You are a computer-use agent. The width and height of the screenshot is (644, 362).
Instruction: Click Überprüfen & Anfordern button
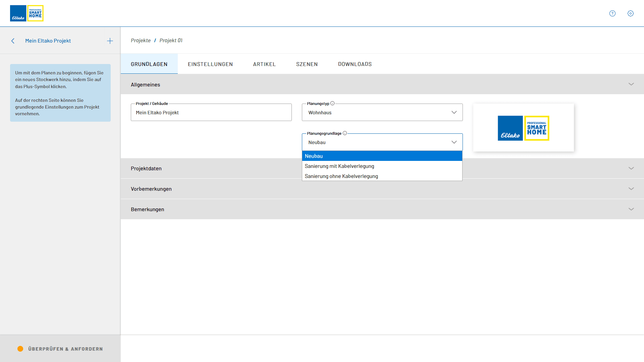[65, 349]
